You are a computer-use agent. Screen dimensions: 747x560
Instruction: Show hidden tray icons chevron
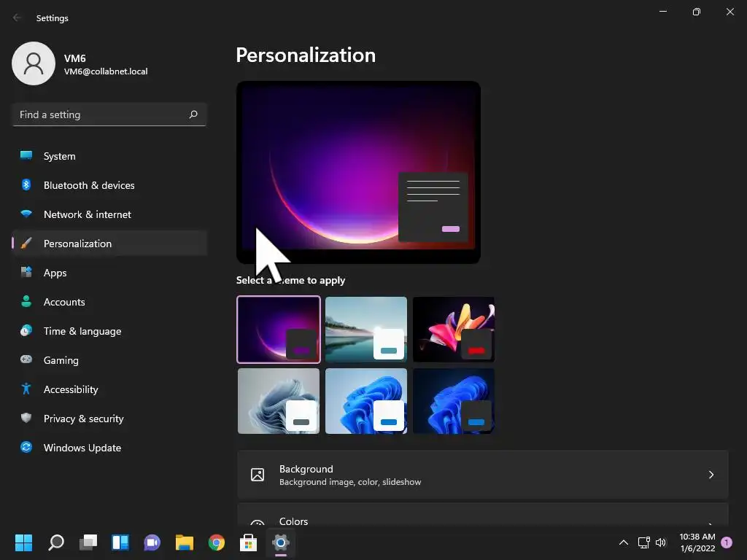[623, 542]
